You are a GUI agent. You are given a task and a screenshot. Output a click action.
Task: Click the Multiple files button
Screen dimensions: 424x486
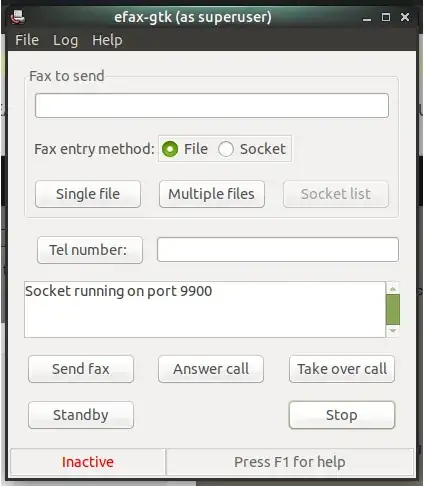212,194
